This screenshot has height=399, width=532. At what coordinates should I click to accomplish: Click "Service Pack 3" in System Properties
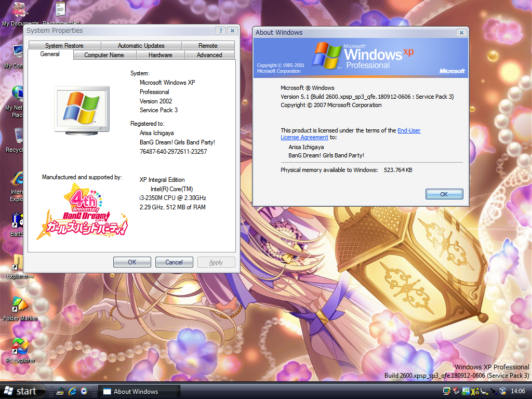click(159, 110)
